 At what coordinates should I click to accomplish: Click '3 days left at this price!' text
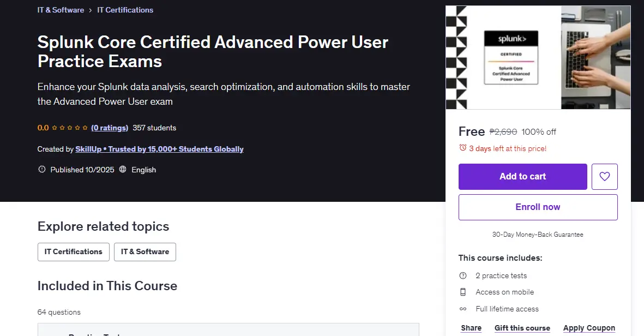pos(508,149)
